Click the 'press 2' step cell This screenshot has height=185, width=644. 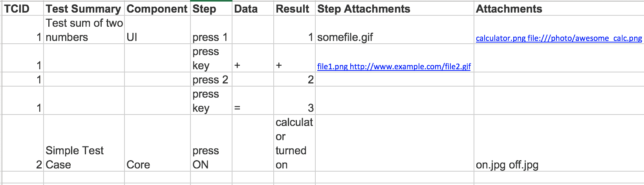click(211, 80)
